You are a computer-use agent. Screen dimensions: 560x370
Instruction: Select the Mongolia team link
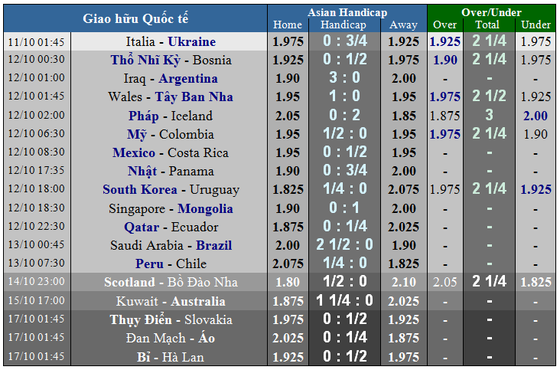click(x=205, y=209)
